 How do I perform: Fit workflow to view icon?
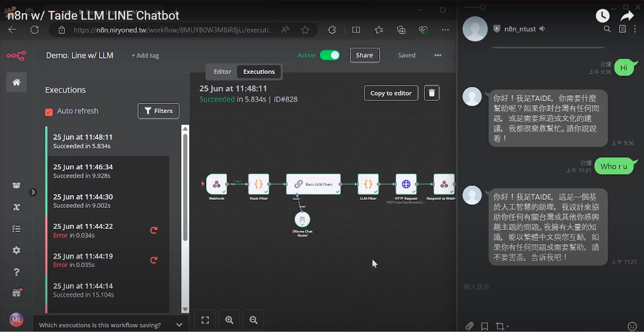[205, 320]
